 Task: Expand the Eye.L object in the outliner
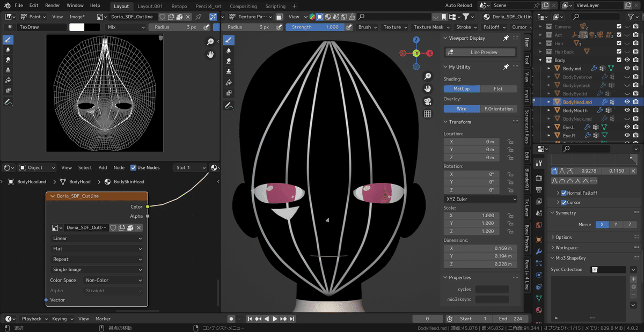click(548, 127)
